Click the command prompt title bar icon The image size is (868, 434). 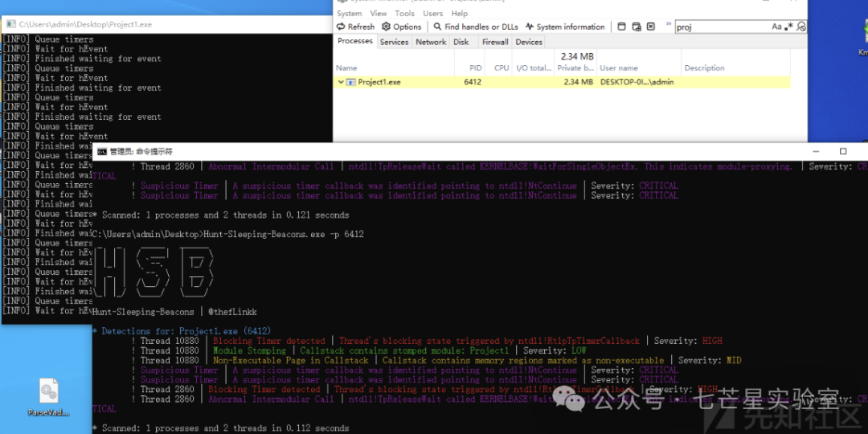[x=101, y=151]
